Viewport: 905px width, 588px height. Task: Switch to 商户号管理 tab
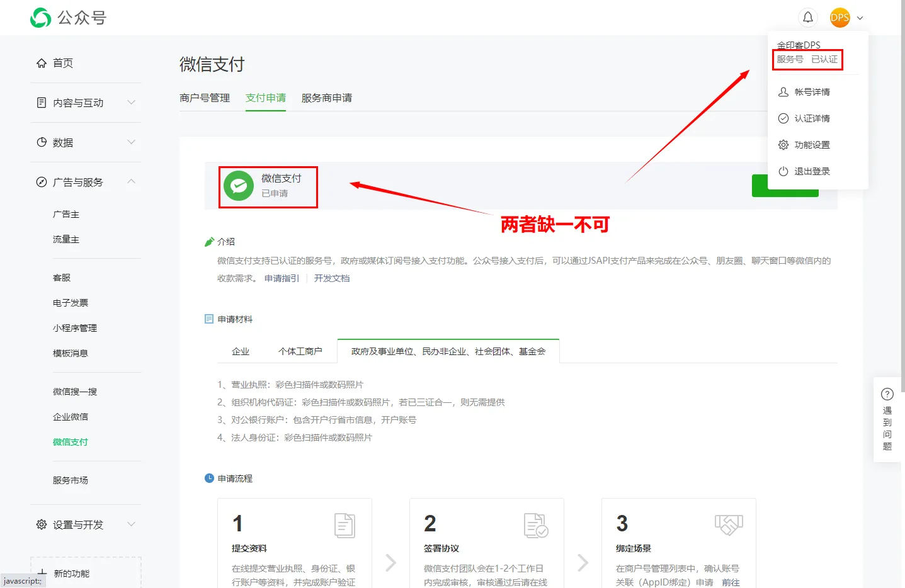pos(205,98)
